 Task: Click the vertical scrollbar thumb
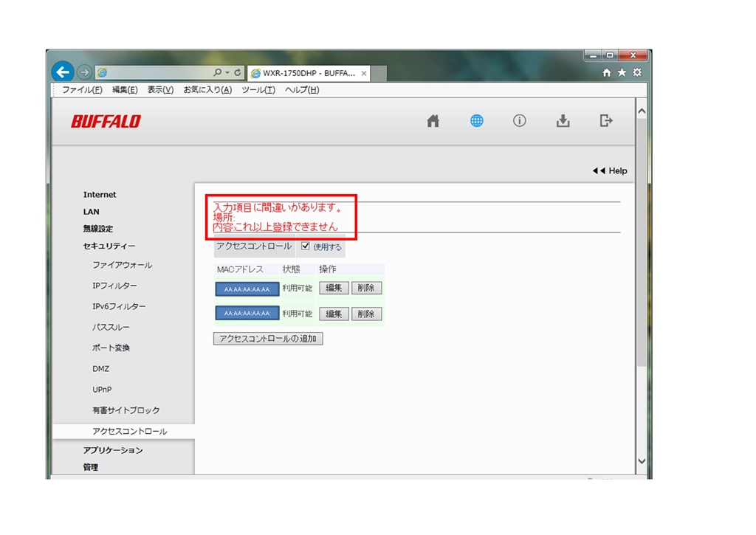pyautogui.click(x=642, y=243)
